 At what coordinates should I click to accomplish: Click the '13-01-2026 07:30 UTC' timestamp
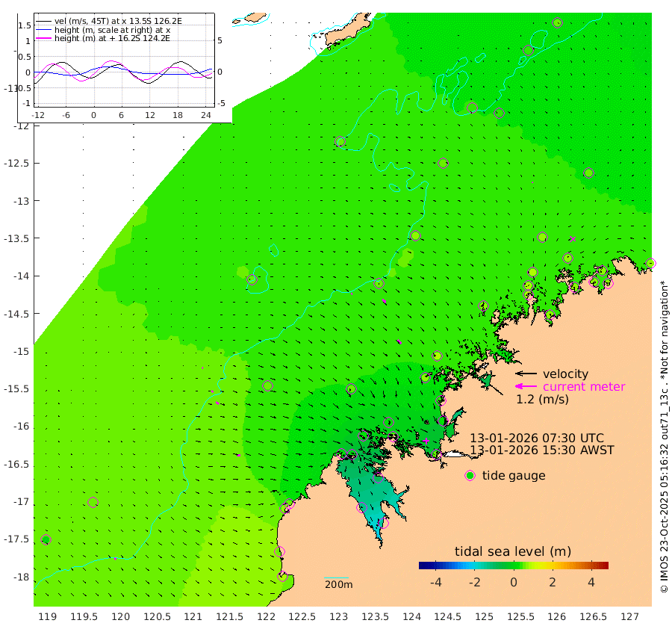click(537, 439)
